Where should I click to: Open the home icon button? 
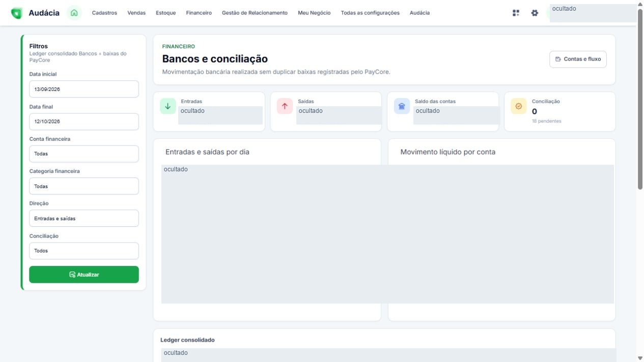[x=74, y=13]
